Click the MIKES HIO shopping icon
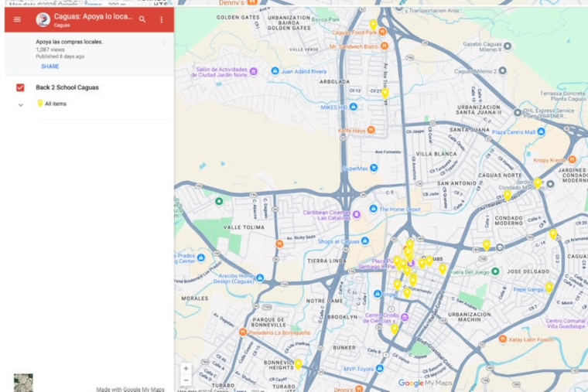 coord(354,107)
